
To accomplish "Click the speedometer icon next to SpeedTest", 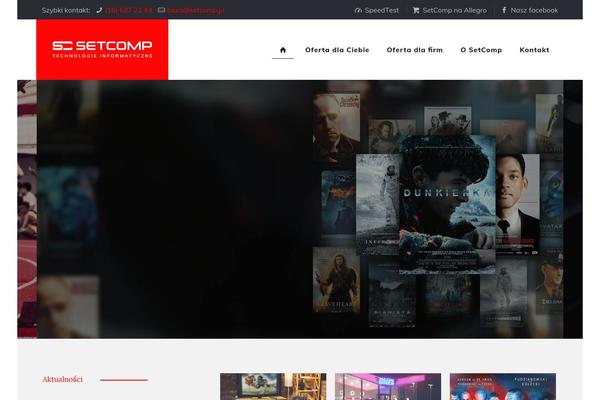I will [358, 10].
